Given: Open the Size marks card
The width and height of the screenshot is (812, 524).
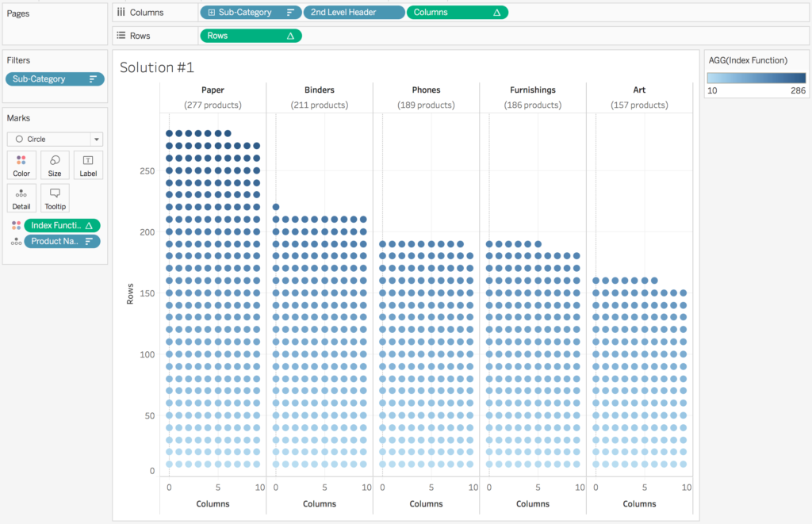Looking at the screenshot, I should tap(55, 165).
